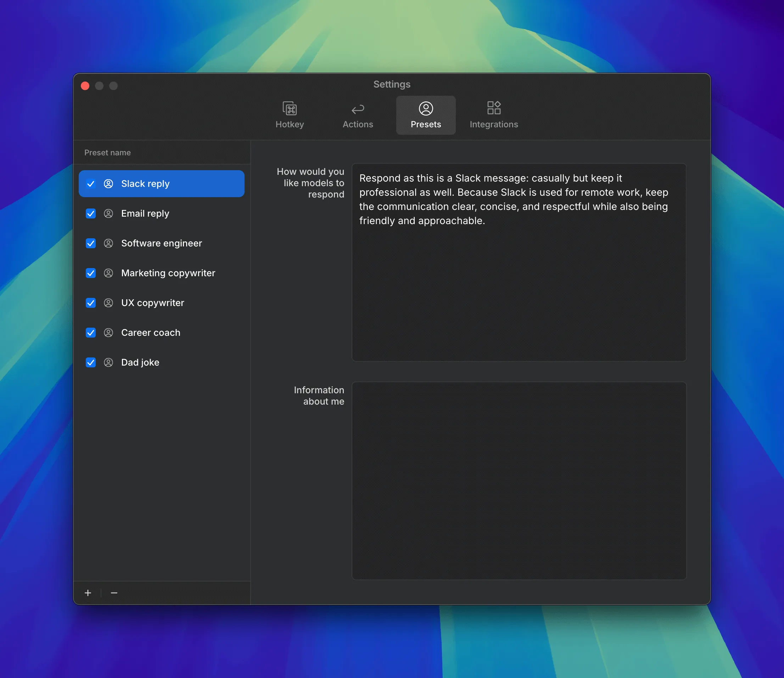Select the Marketing copywriter preset
This screenshot has height=678, width=784.
point(168,273)
